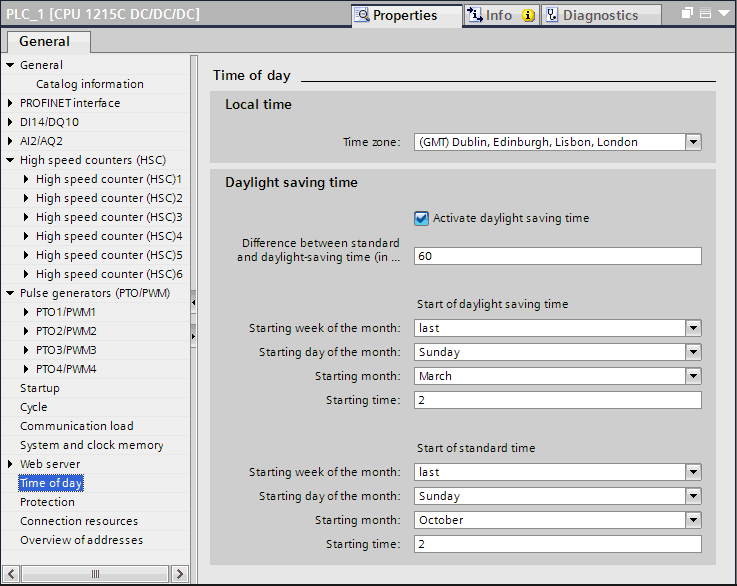
Task: Open standard time Starting day dropdown
Action: tap(693, 496)
